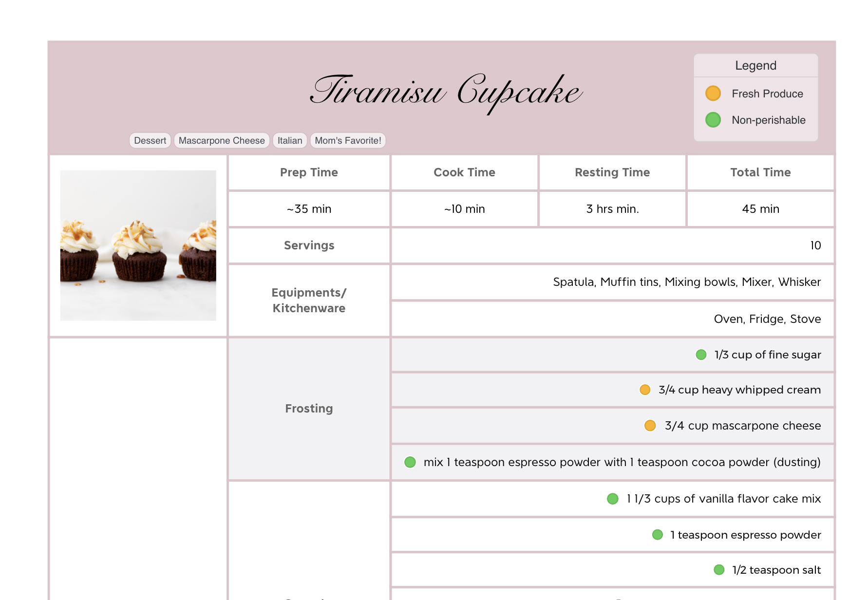
Task: Click the Cook Time header cell
Action: 464,172
